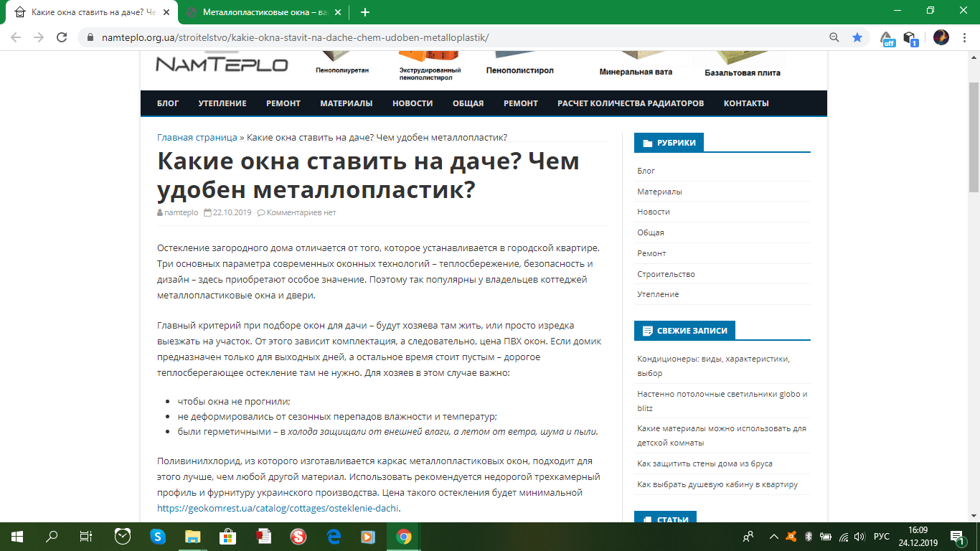The height and width of the screenshot is (551, 980).
Task: Open the extension icon with badge 1
Action: click(910, 38)
